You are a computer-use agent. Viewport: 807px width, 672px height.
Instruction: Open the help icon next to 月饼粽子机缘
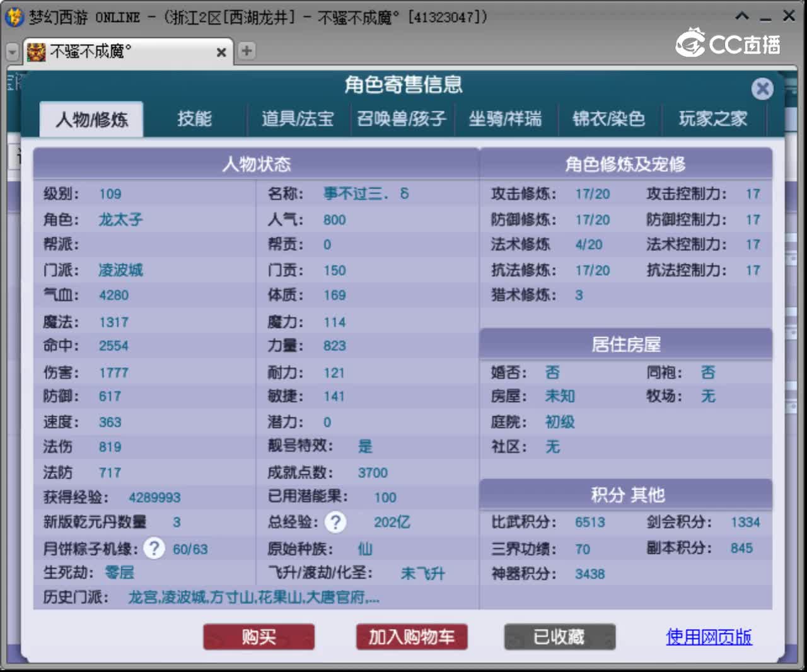(x=154, y=548)
